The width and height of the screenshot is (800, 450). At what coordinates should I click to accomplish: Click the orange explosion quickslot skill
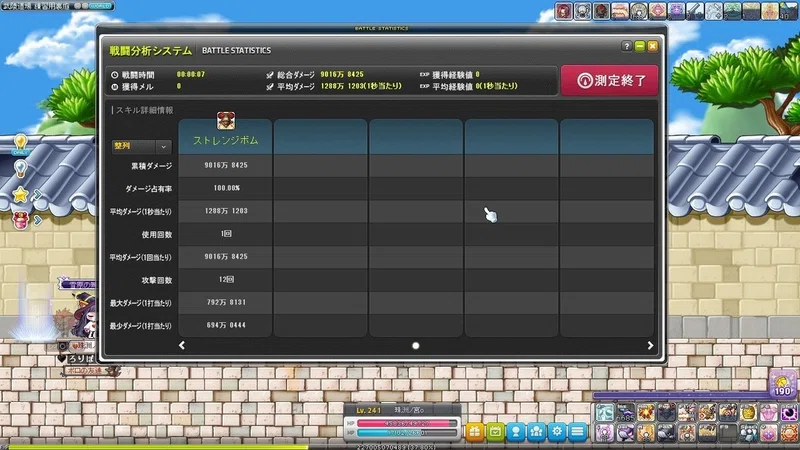click(x=645, y=412)
